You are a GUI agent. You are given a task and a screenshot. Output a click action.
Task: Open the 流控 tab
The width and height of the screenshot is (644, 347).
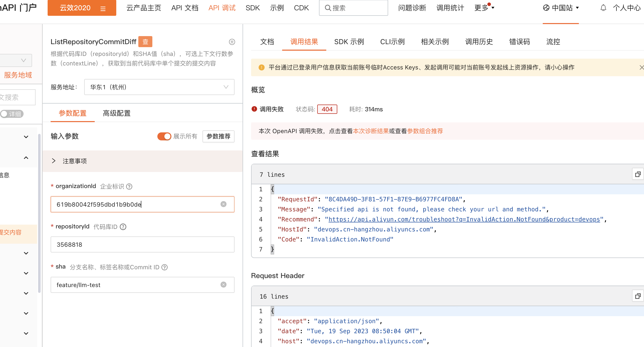(553, 42)
